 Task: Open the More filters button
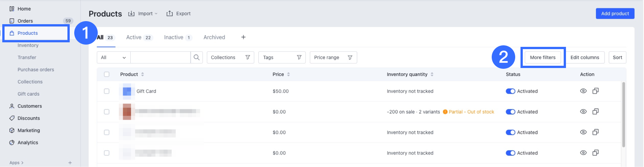pos(542,57)
